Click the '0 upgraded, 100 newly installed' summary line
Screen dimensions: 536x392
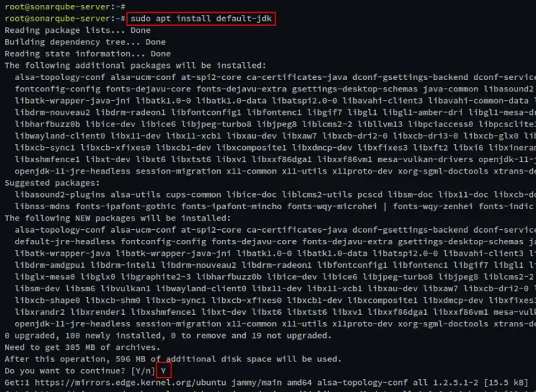(x=168, y=336)
